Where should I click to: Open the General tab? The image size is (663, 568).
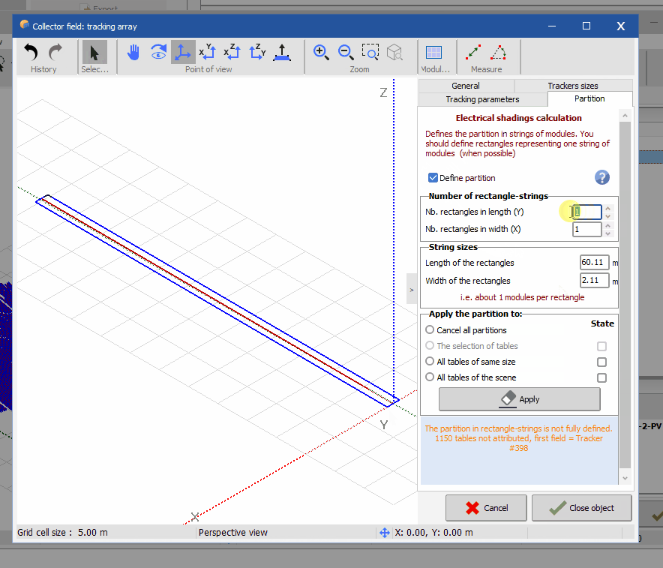(466, 86)
